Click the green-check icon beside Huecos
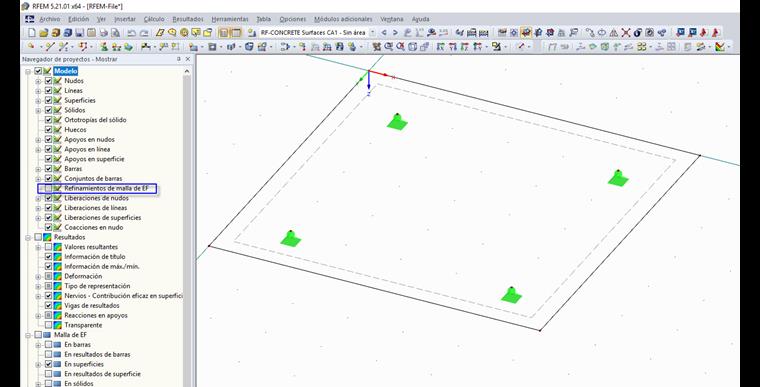The width and height of the screenshot is (760, 387). point(57,129)
